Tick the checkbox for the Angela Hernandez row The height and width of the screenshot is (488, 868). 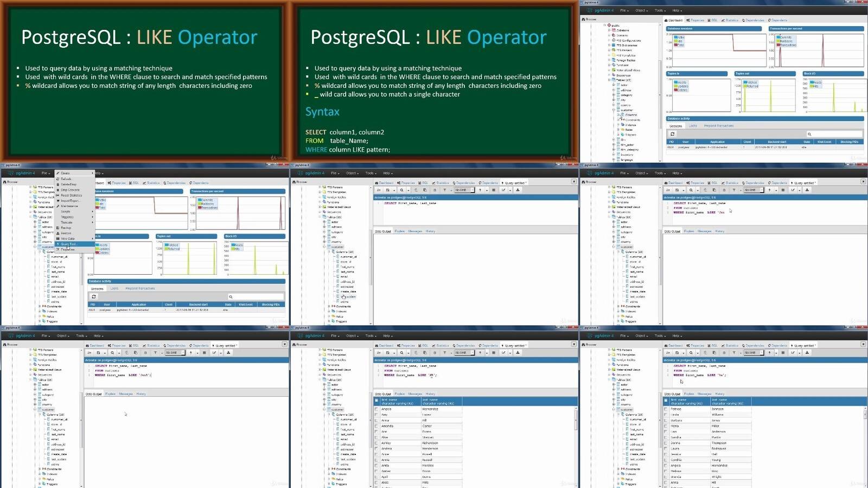click(x=376, y=409)
